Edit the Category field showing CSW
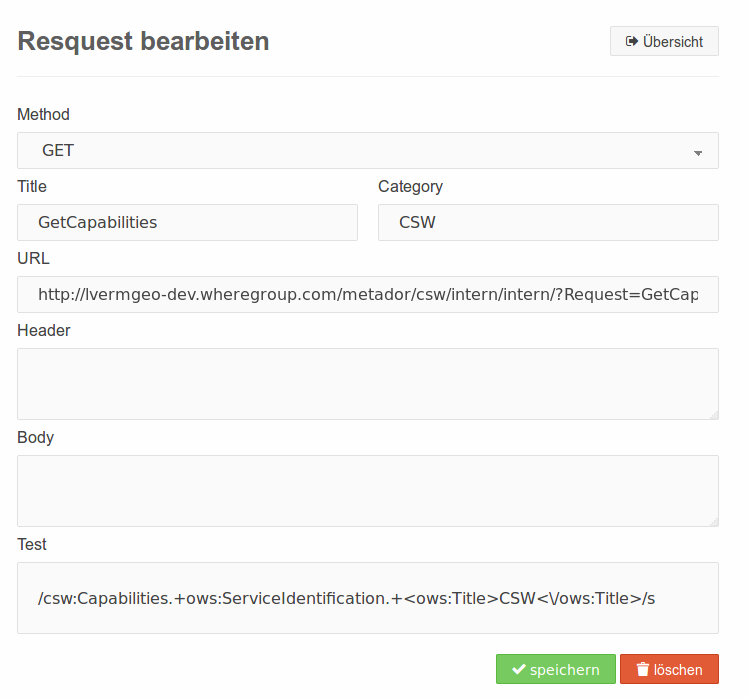Viewport: 748px width, 698px height. tap(549, 223)
